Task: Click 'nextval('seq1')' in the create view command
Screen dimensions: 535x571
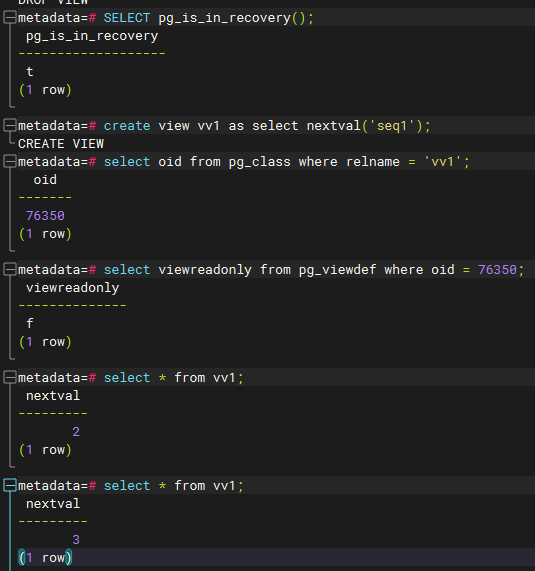Action: click(364, 126)
